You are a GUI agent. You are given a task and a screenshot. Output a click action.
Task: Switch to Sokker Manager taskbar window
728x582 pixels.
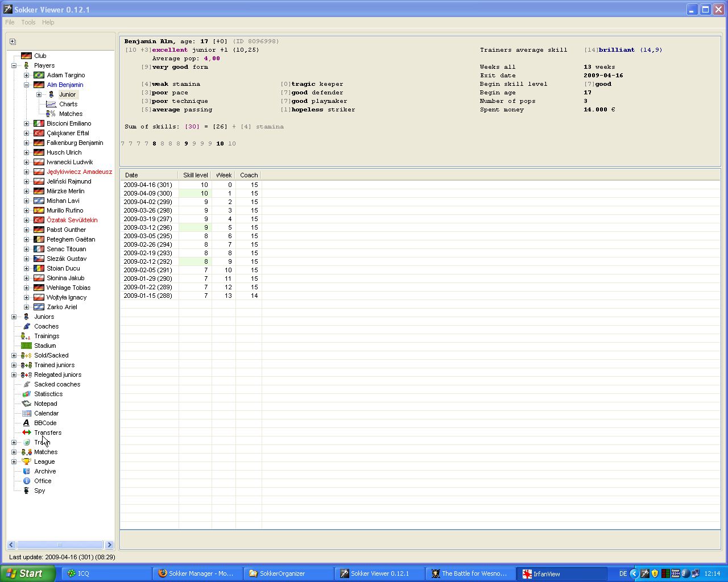[x=197, y=573]
